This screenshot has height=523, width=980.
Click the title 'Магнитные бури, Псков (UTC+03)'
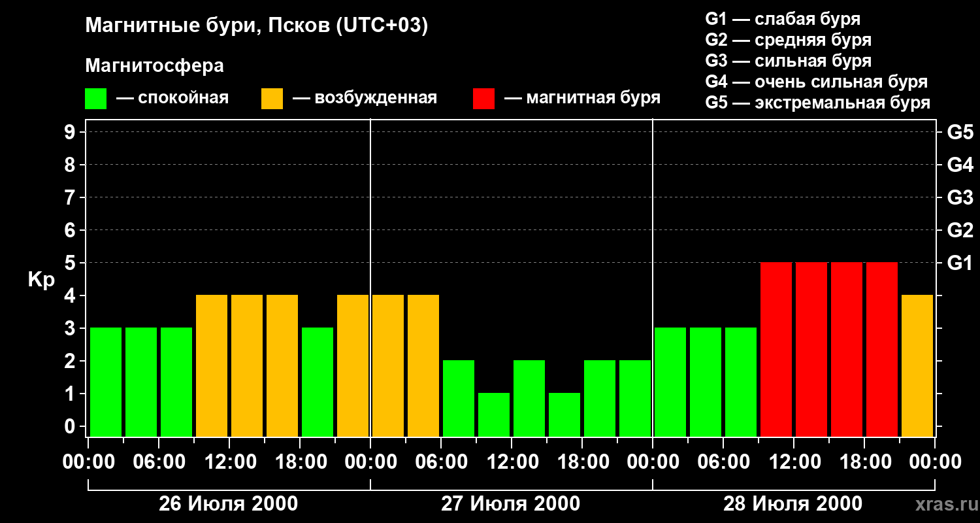click(x=257, y=26)
